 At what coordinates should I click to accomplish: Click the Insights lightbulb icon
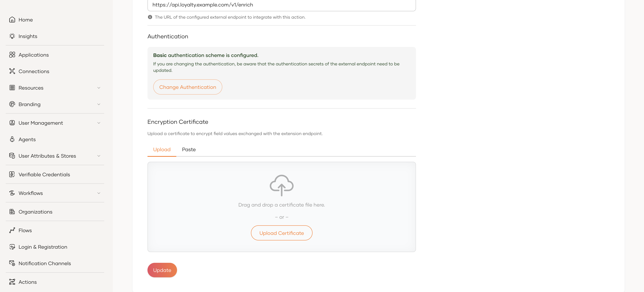pyautogui.click(x=12, y=36)
